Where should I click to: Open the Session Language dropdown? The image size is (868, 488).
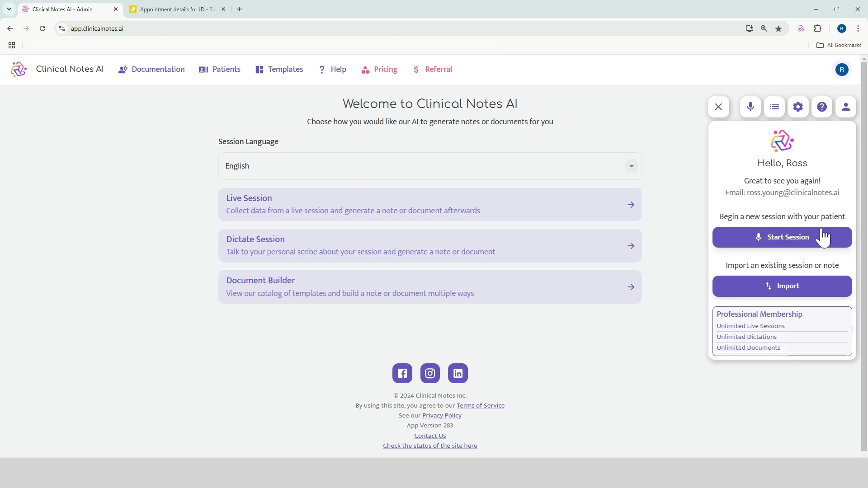pyautogui.click(x=430, y=166)
